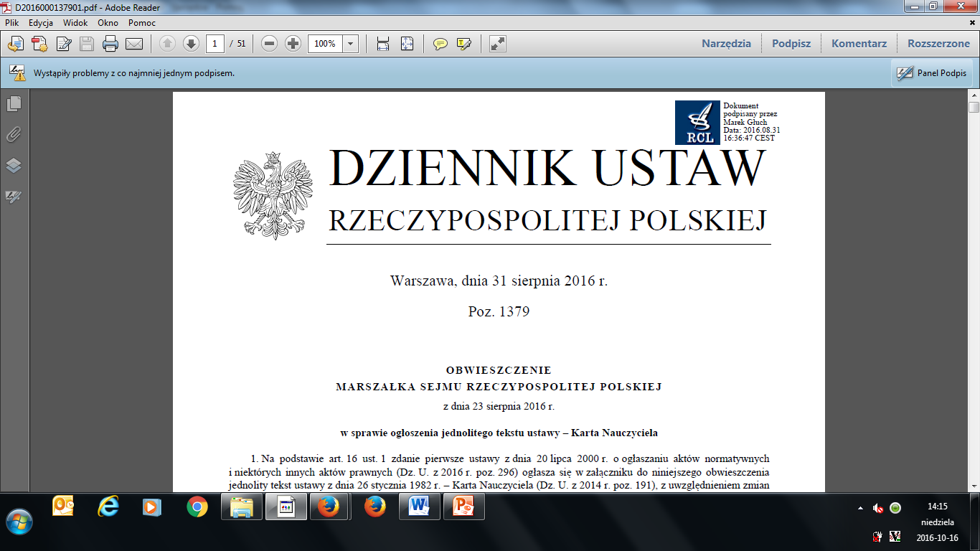Image resolution: width=980 pixels, height=551 pixels.
Task: Select the Highlight text tool
Action: [x=464, y=44]
